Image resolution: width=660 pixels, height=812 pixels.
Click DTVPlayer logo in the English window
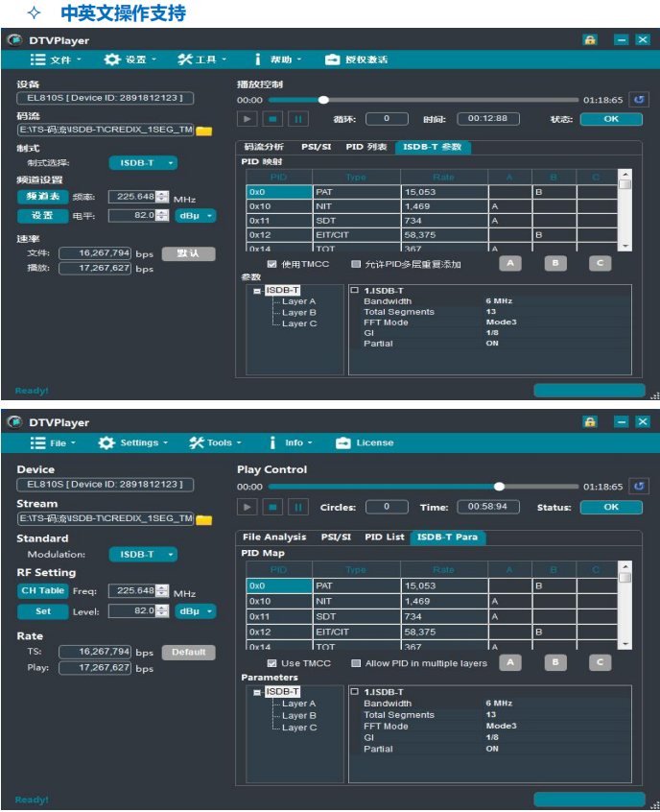(x=14, y=422)
